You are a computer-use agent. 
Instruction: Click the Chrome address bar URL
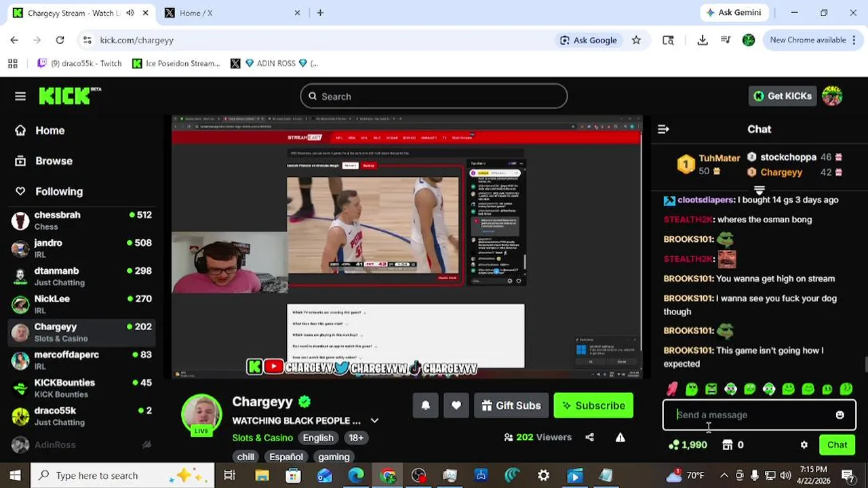137,40
